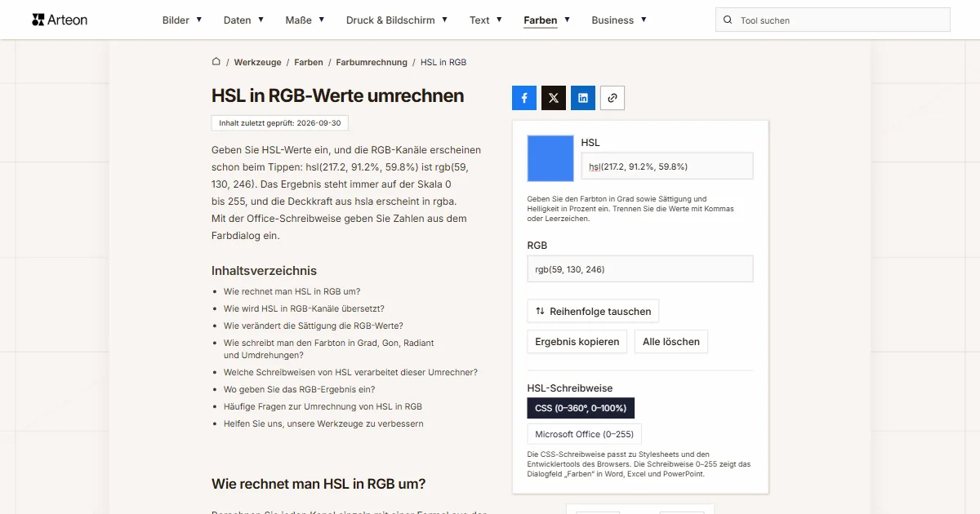Jump to 'Wie rechnet man HSL in RGB um?'
The image size is (980, 514).
[x=292, y=291]
